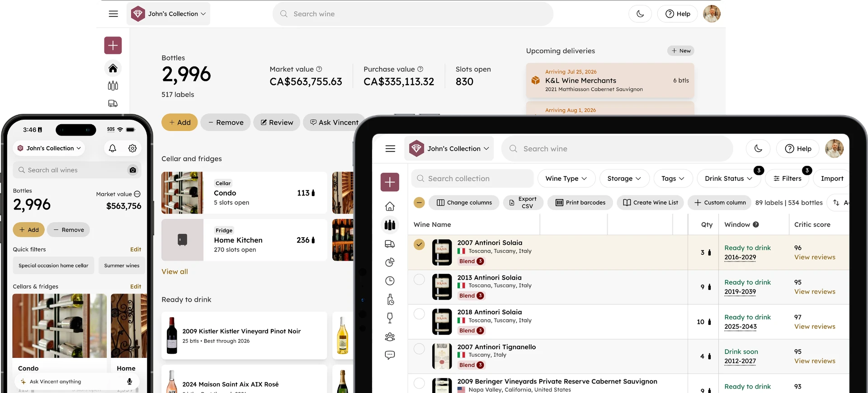Screen dimensions: 868x393
Task: Open Condo cellar card thumbnail
Action: pyautogui.click(x=182, y=193)
